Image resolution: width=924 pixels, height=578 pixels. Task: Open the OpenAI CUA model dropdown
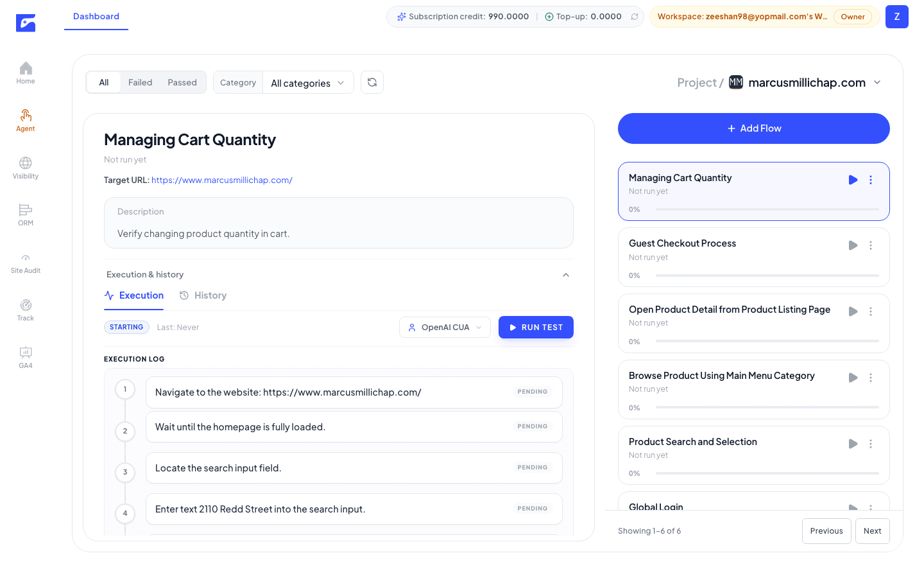(x=445, y=328)
